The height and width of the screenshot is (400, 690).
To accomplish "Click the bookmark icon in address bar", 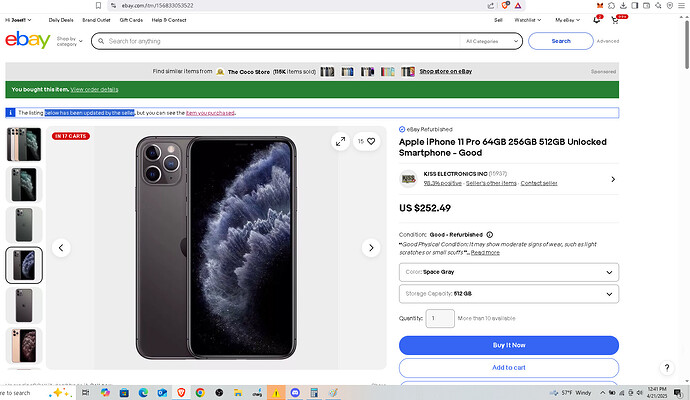I will coord(98,6).
